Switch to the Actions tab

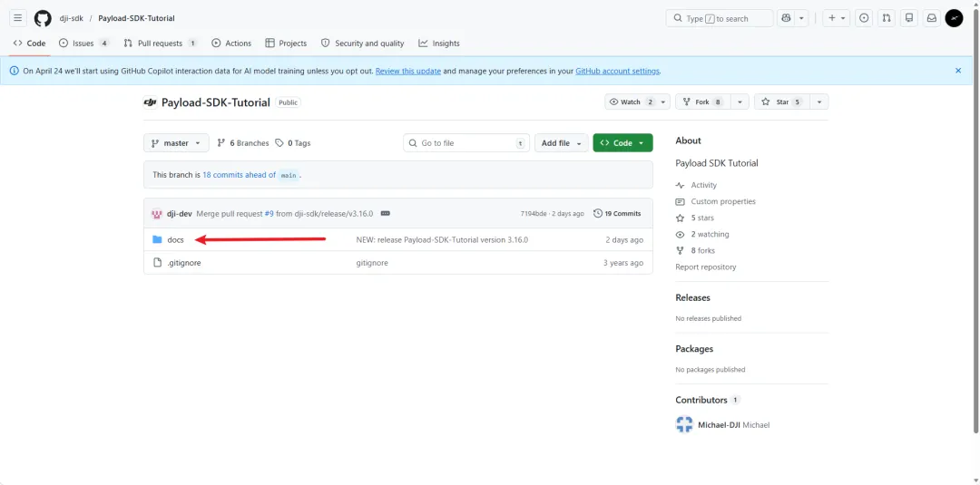point(231,44)
